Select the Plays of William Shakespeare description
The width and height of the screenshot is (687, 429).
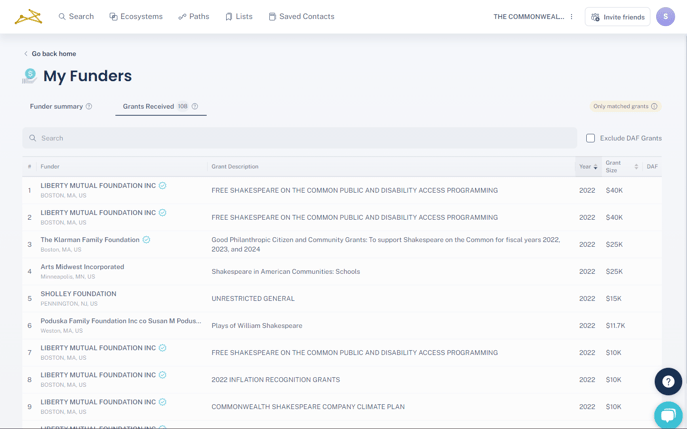[x=257, y=326]
